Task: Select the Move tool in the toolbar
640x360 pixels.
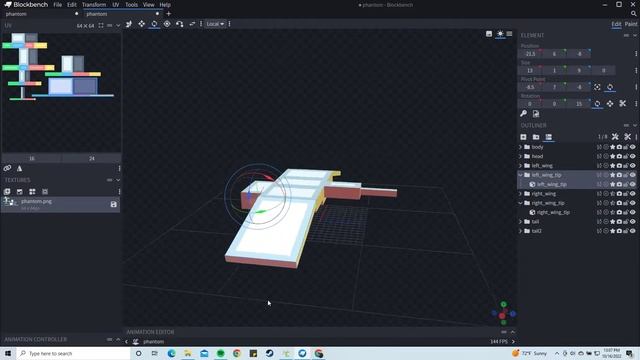Action: (x=129, y=24)
